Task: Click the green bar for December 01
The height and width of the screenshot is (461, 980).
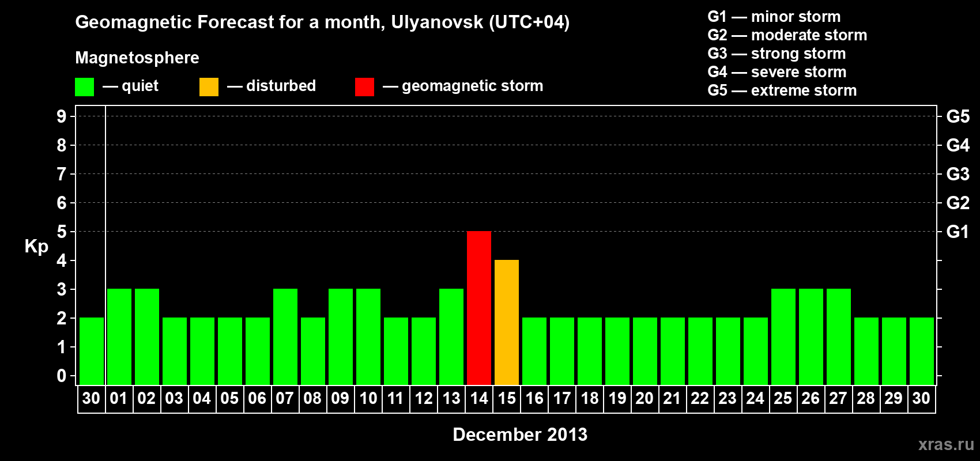Action: point(119,337)
